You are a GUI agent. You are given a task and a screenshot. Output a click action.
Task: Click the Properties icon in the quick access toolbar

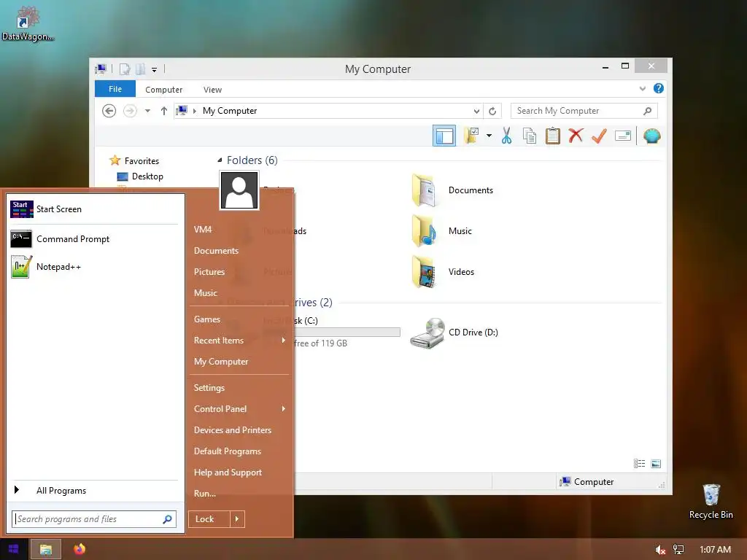coord(125,69)
